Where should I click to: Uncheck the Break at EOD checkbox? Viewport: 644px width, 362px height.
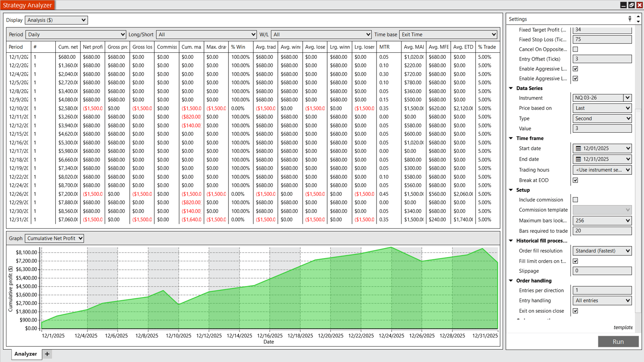[575, 180]
